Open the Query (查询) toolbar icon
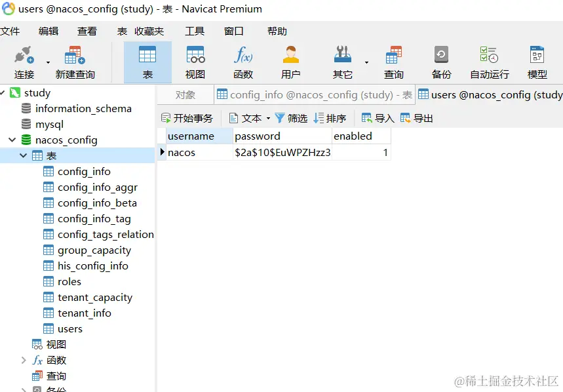The image size is (563, 392). [394, 62]
